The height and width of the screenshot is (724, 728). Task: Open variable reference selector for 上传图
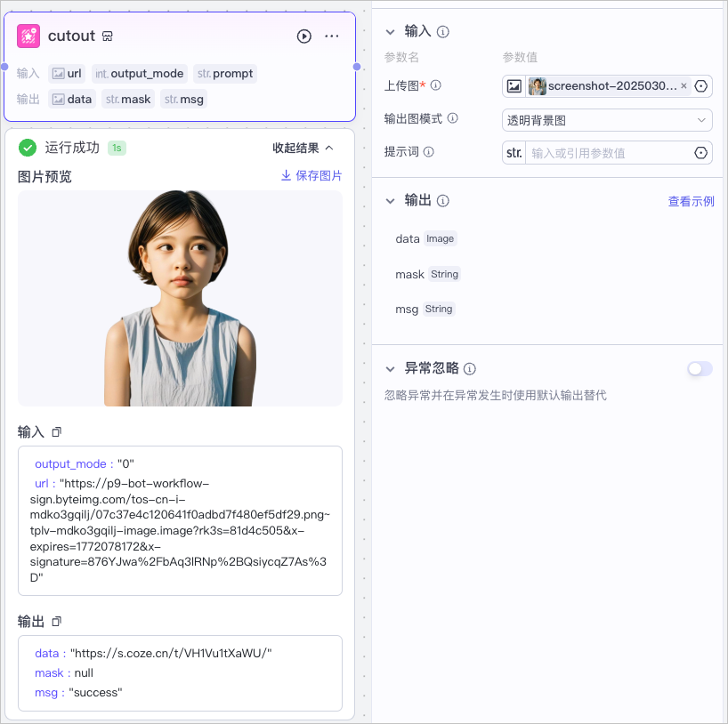[700, 86]
